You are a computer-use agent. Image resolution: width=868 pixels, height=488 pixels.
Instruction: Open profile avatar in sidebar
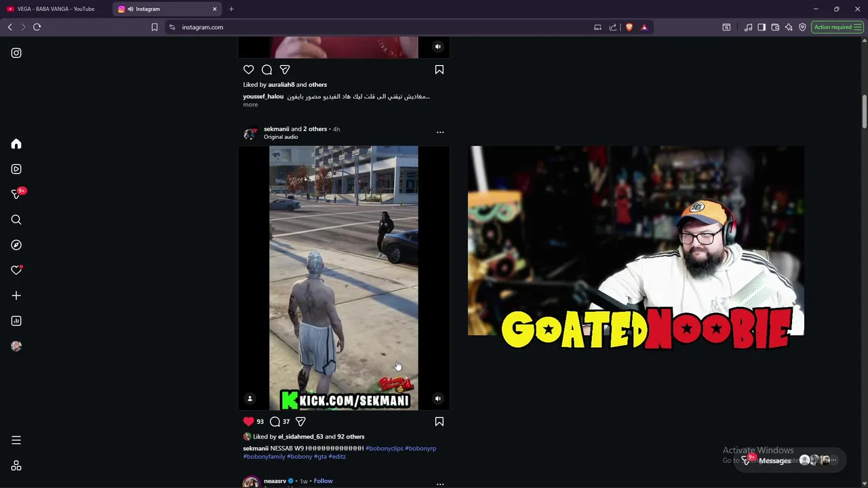(16, 346)
